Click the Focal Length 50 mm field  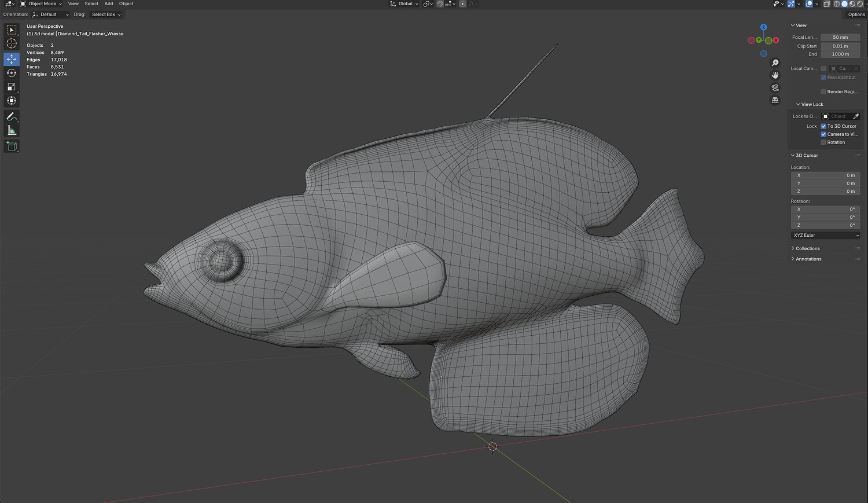840,38
